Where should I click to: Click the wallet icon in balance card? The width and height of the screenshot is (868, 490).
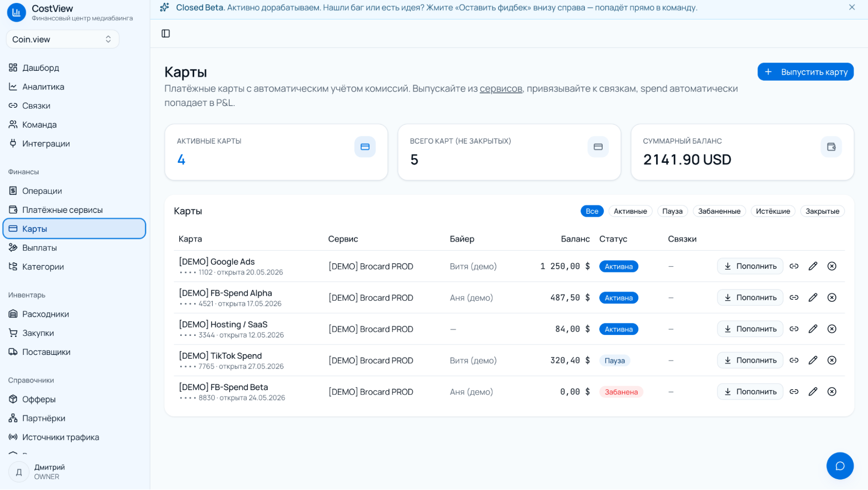pyautogui.click(x=831, y=147)
